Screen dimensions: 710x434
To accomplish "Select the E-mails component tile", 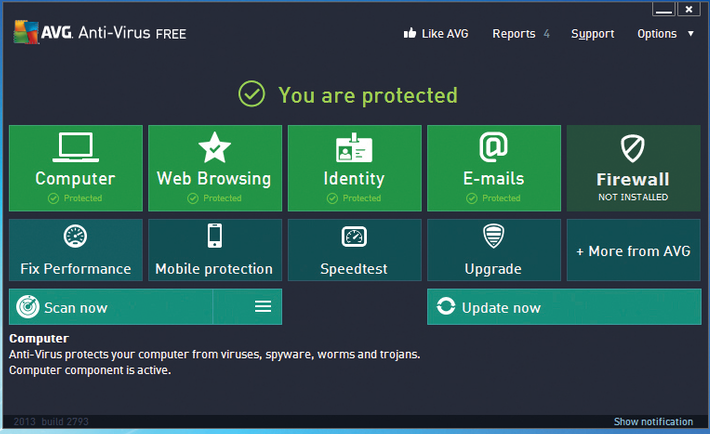I will pyautogui.click(x=494, y=168).
